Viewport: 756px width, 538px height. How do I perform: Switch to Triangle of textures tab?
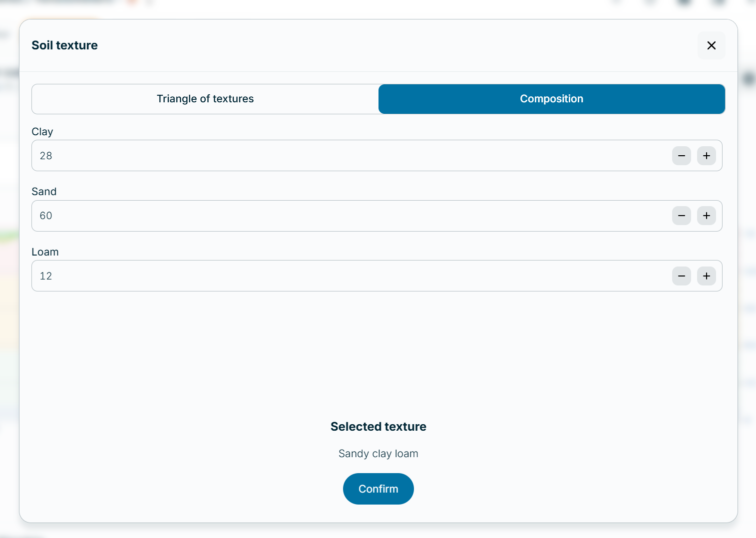[x=205, y=99]
